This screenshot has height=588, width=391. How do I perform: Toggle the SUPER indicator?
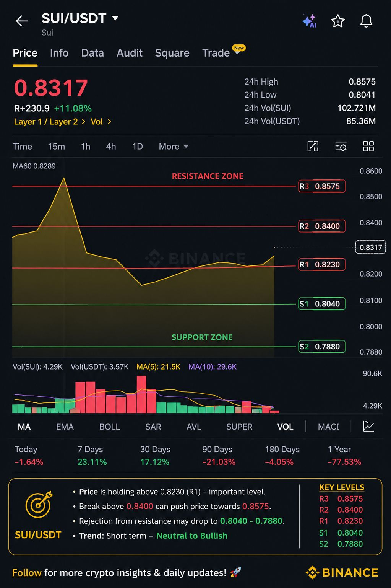pyautogui.click(x=239, y=427)
